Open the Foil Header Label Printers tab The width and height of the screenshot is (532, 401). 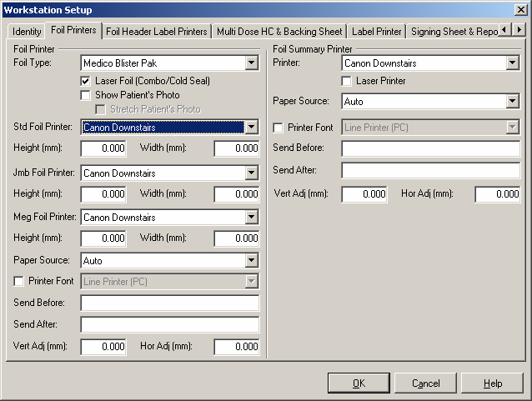pos(157,32)
